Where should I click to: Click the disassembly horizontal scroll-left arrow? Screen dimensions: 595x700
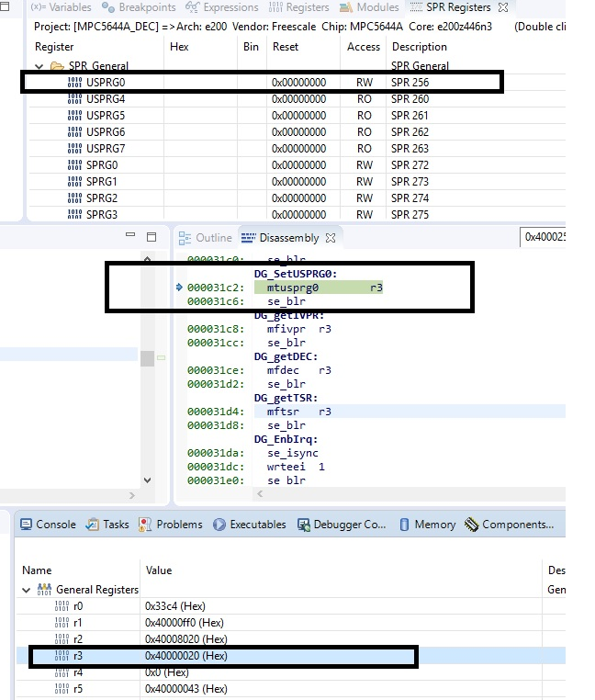coord(260,493)
